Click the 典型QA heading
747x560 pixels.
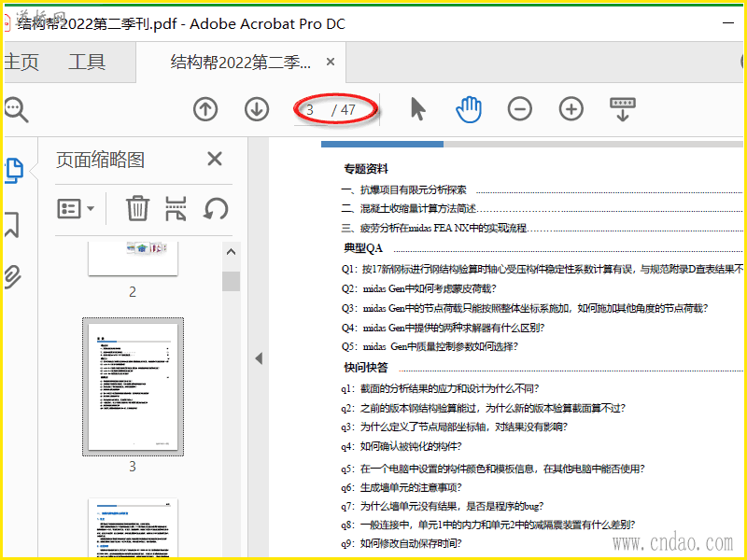(363, 248)
